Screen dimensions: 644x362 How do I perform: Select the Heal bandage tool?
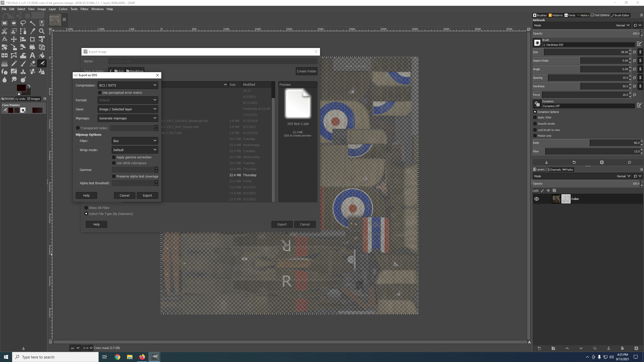pyautogui.click(x=32, y=71)
